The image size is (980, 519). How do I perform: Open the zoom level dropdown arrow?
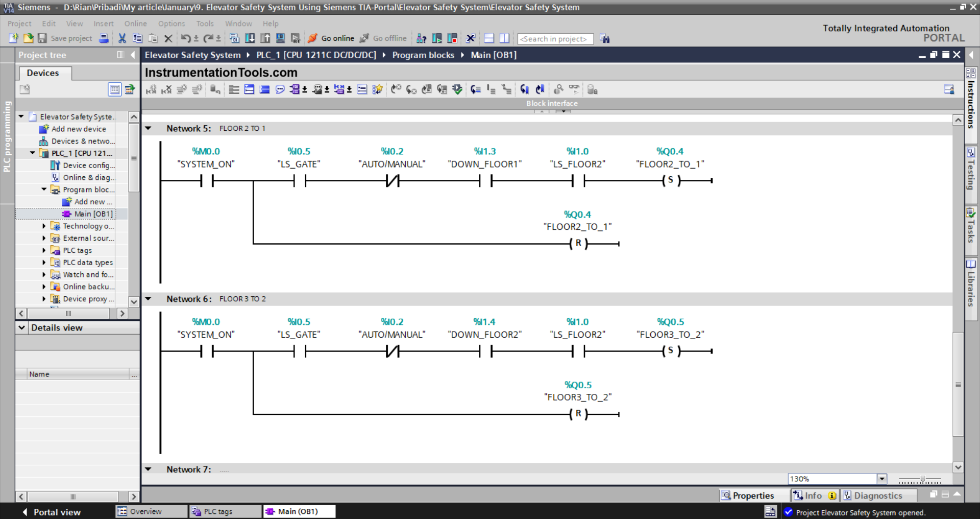coord(881,479)
